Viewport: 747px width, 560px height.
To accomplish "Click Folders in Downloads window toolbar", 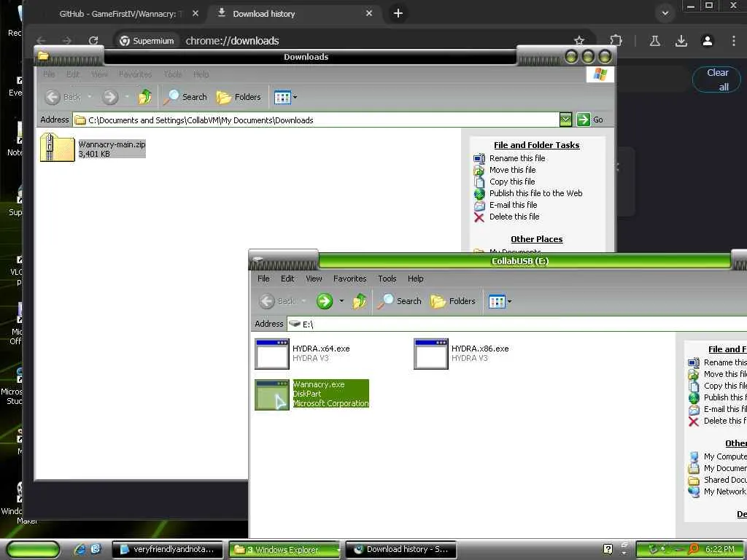I will click(x=239, y=97).
